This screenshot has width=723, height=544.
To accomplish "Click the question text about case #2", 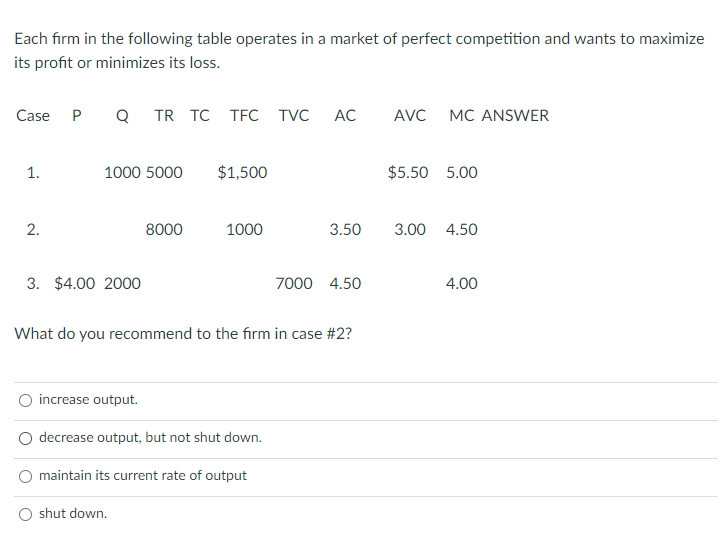I will tap(183, 333).
